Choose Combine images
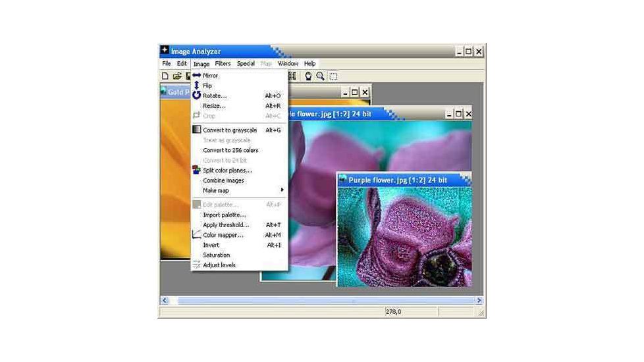 tap(239, 180)
